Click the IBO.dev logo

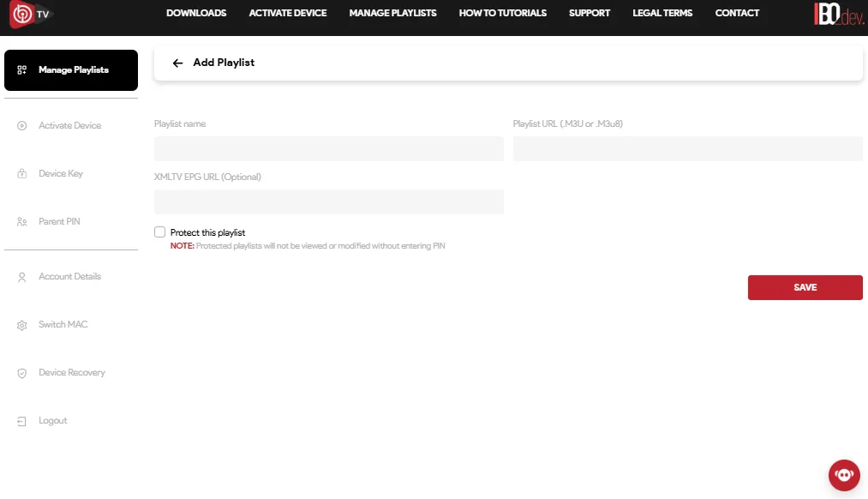click(839, 15)
